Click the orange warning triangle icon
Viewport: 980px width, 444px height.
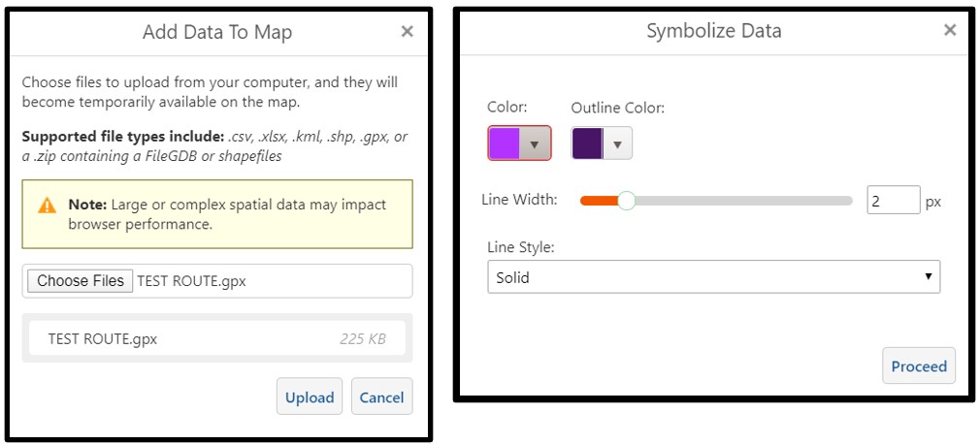47,206
